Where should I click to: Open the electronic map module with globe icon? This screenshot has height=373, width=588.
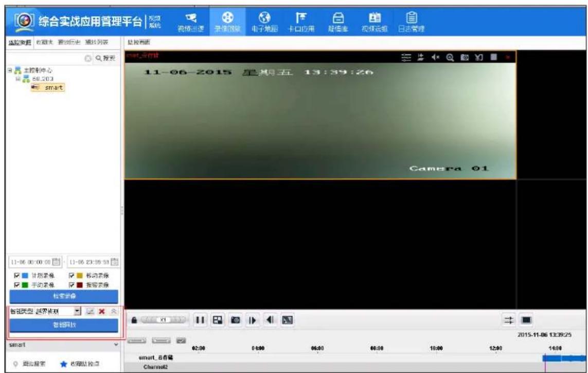pyautogui.click(x=265, y=22)
